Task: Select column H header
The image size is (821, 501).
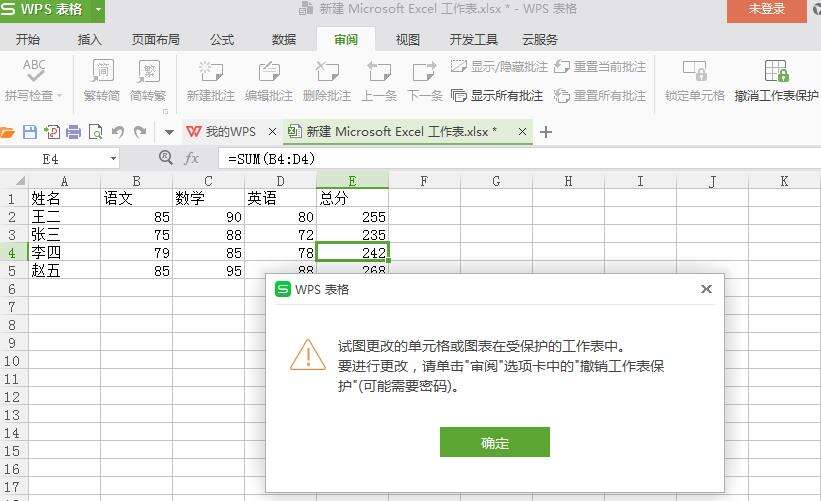Action: pyautogui.click(x=568, y=181)
